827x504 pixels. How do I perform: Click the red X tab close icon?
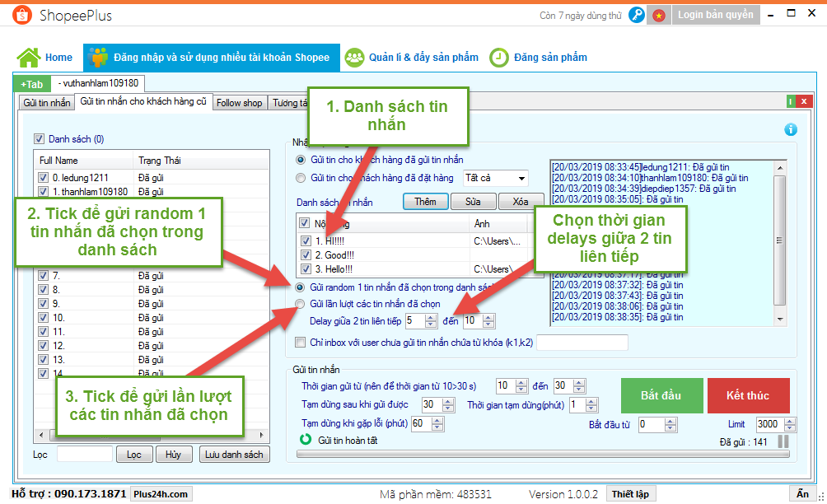(804, 101)
